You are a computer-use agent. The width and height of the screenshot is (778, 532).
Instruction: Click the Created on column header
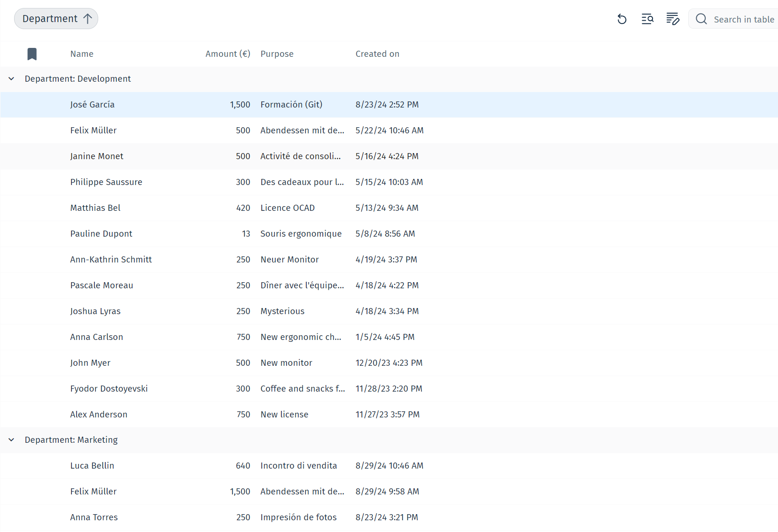377,54
